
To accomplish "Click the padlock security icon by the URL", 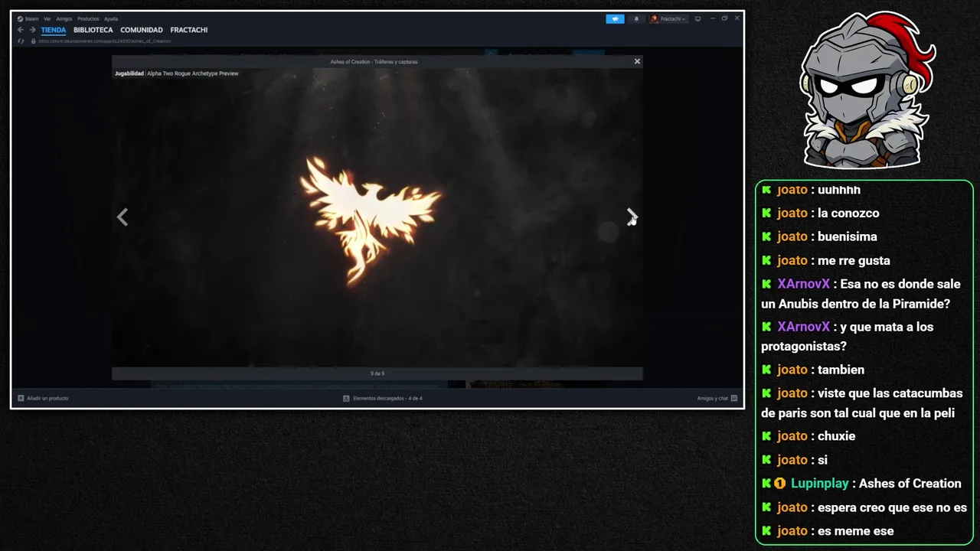I will click(33, 41).
